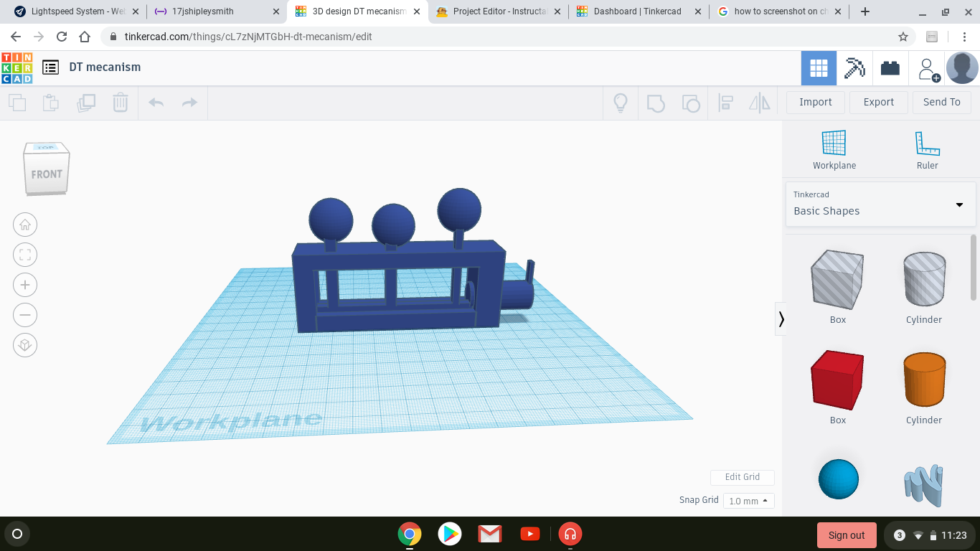
Task: Select the orange Cylinder shape
Action: [x=924, y=380]
